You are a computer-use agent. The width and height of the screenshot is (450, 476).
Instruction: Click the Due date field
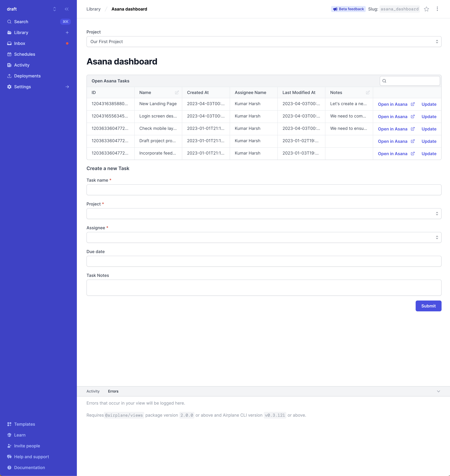tap(264, 261)
